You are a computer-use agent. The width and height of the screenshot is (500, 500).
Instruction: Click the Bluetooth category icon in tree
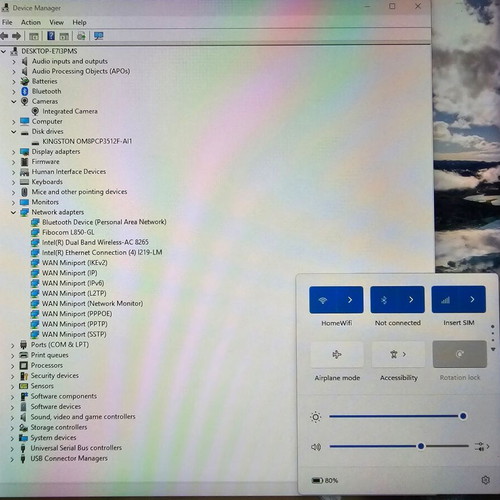24,91
